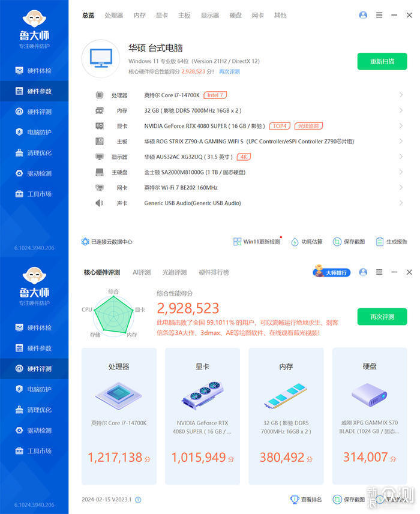Switch to the 总览 tab

pyautogui.click(x=88, y=15)
